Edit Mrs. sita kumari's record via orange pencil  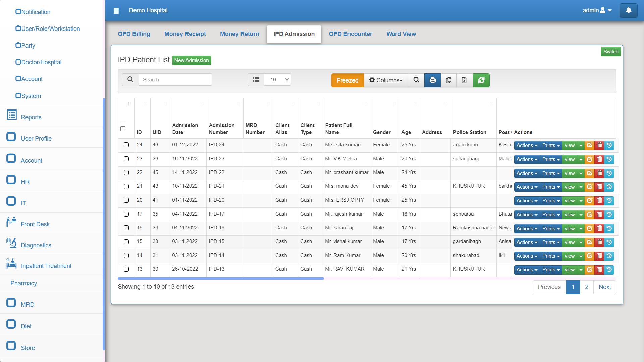click(x=590, y=145)
